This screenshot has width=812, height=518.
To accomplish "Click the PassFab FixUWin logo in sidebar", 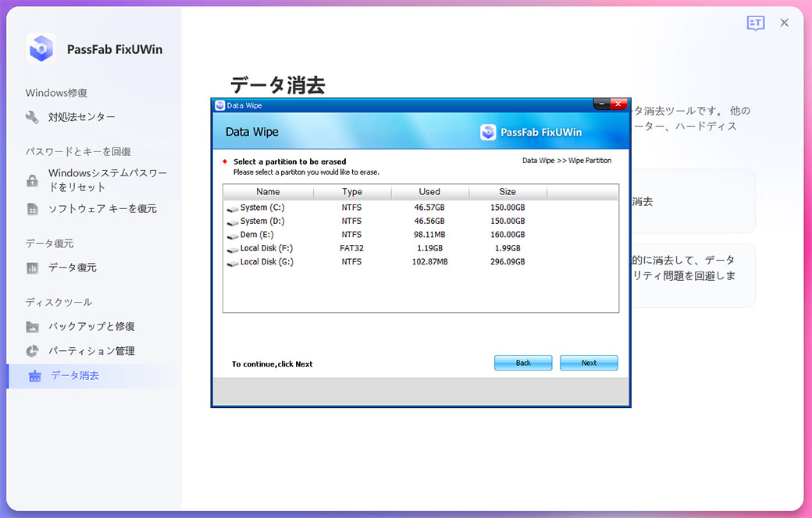I will pyautogui.click(x=41, y=49).
